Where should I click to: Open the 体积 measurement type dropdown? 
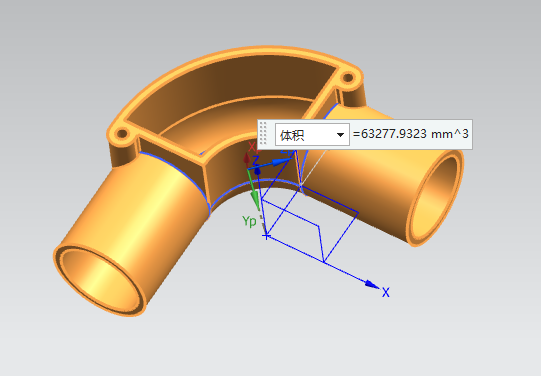point(312,134)
